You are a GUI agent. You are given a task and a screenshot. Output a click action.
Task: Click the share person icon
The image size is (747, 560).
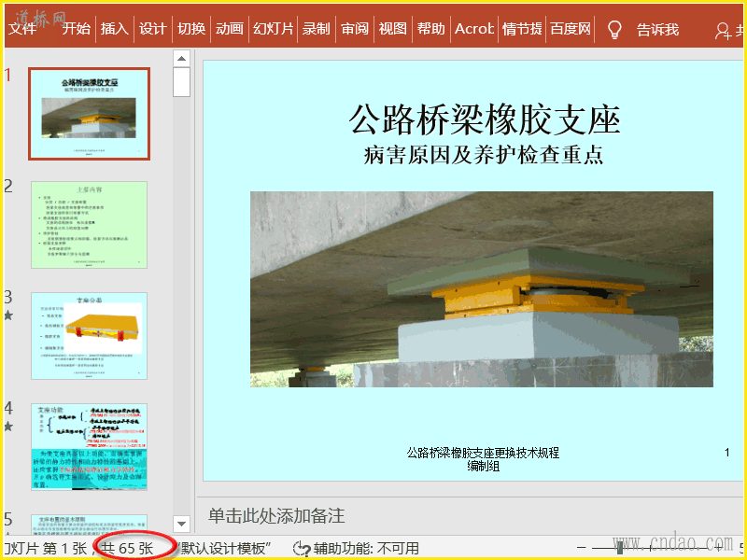click(x=723, y=31)
